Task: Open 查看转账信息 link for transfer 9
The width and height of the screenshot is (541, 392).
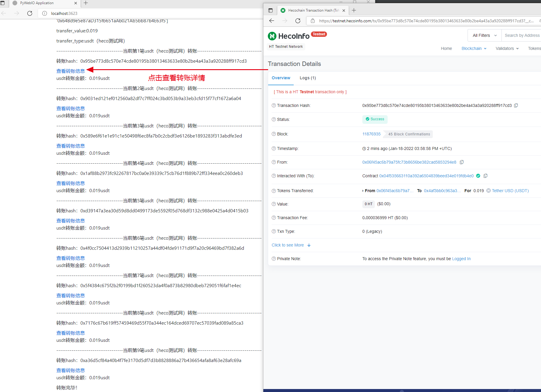Action: 70,370
